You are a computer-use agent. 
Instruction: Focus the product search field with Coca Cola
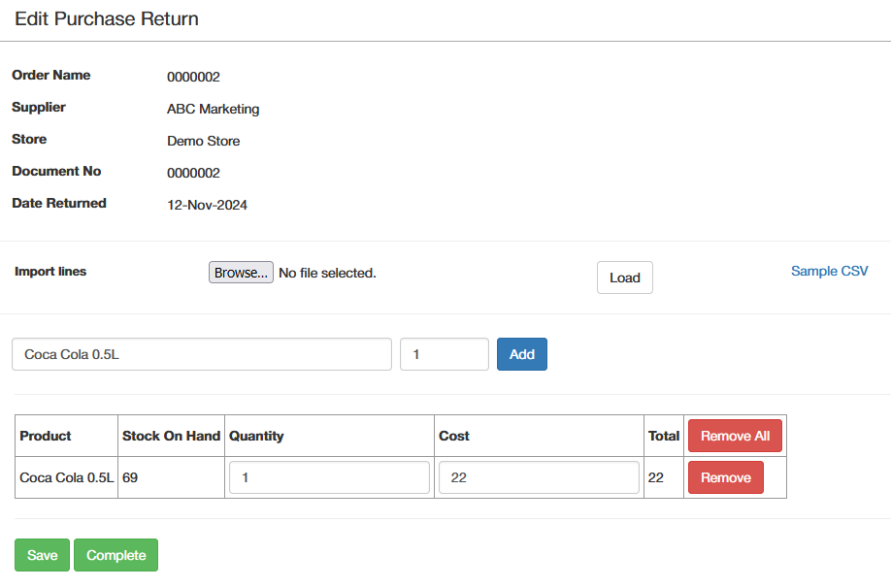(x=202, y=354)
